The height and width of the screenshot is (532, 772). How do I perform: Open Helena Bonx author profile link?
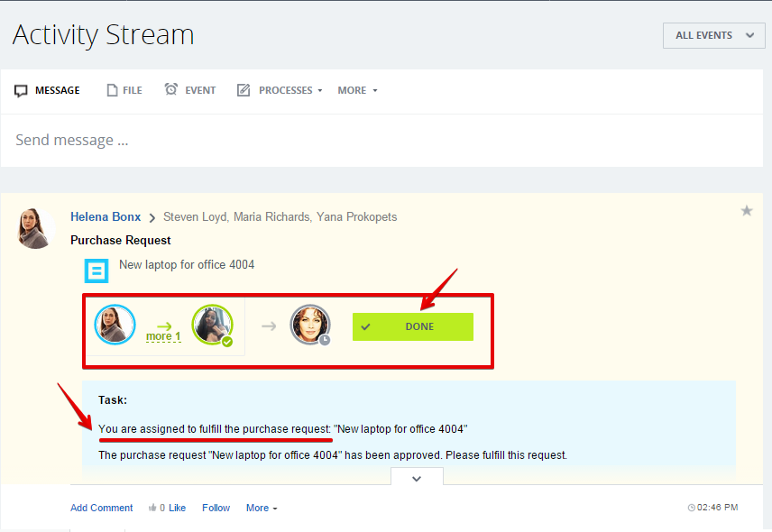coord(106,217)
